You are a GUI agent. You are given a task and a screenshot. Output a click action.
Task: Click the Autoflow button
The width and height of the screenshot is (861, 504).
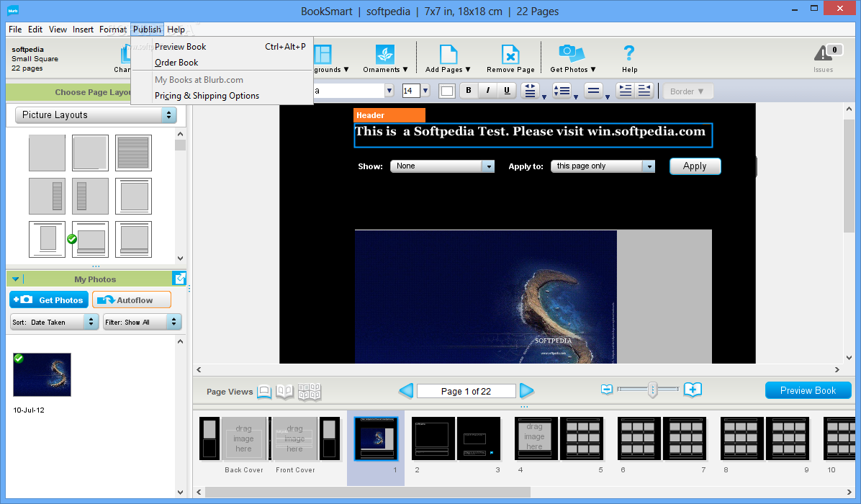132,300
